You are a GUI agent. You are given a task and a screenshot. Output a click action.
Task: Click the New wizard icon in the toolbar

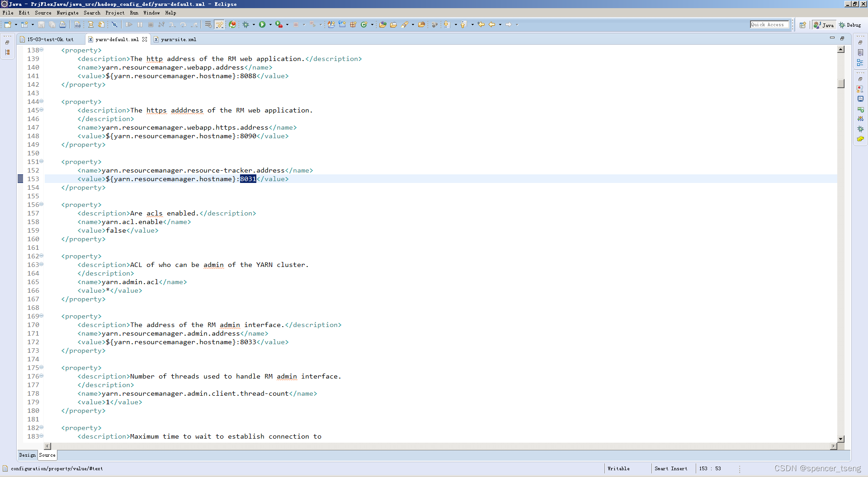click(x=8, y=25)
